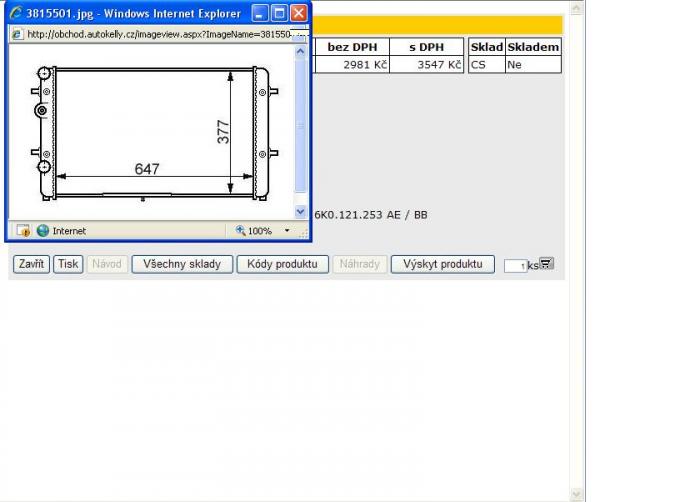Close the 3815501.jpg popup window

coord(298,14)
